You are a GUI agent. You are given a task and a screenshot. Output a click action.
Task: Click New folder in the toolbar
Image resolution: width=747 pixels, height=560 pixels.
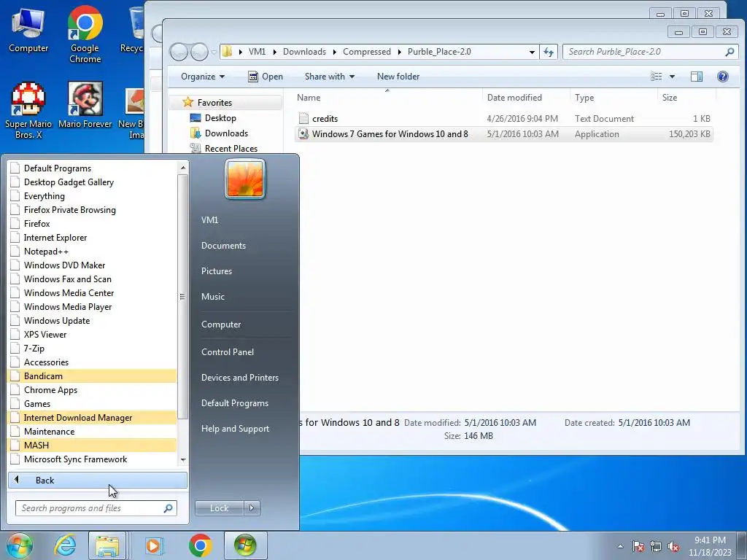pyautogui.click(x=398, y=76)
